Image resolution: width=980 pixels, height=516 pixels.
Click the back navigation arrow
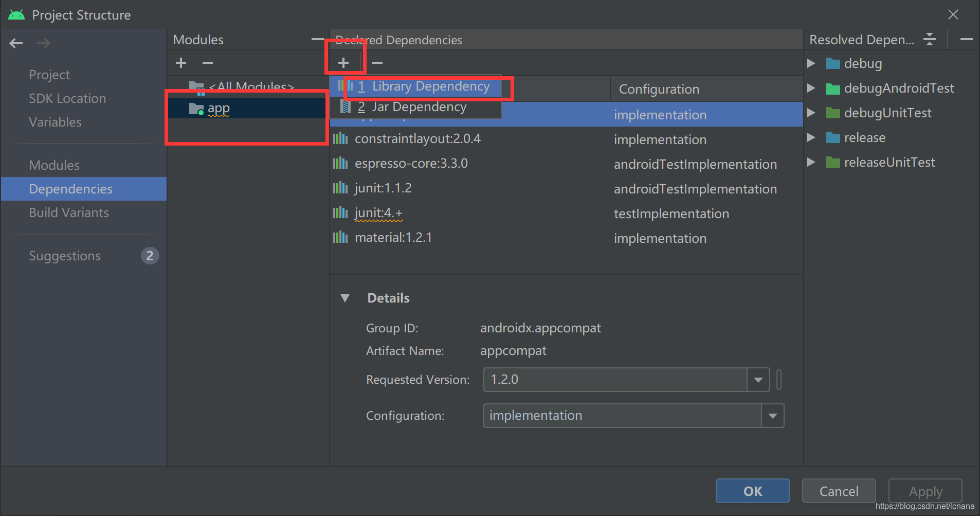pyautogui.click(x=16, y=43)
